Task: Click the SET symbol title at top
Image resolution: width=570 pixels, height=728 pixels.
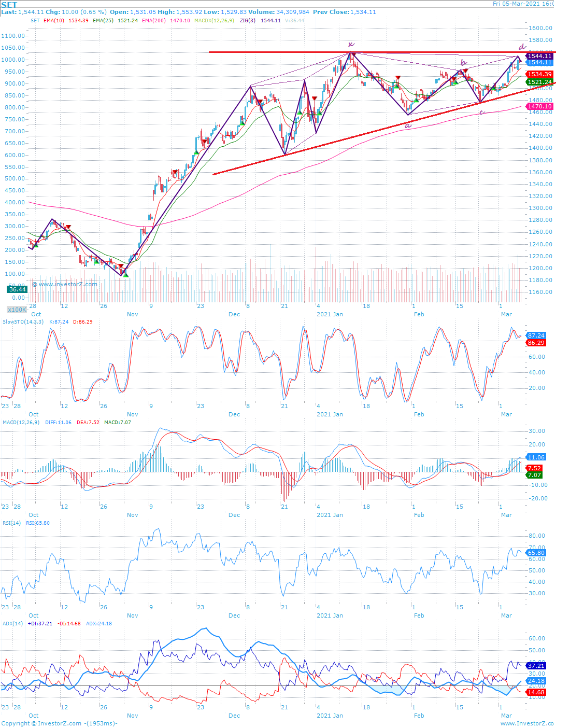Action: point(9,5)
